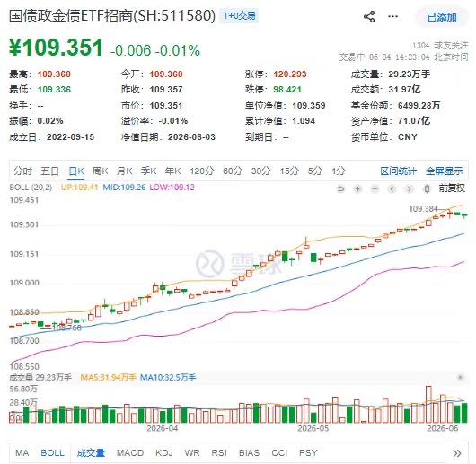Close the volume indicator panel
Screen dimensions: 476x464
click(460, 377)
